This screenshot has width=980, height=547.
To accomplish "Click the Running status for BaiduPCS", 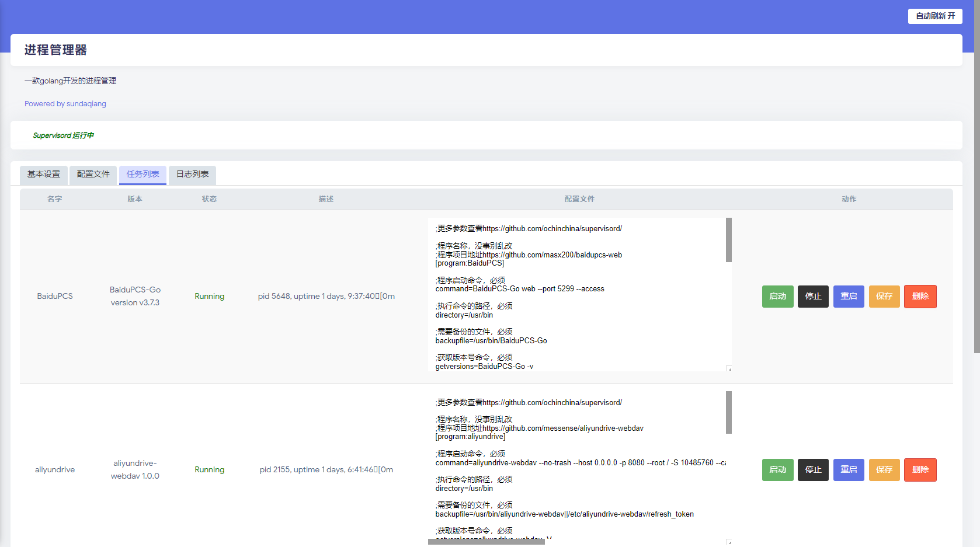I will coord(210,297).
